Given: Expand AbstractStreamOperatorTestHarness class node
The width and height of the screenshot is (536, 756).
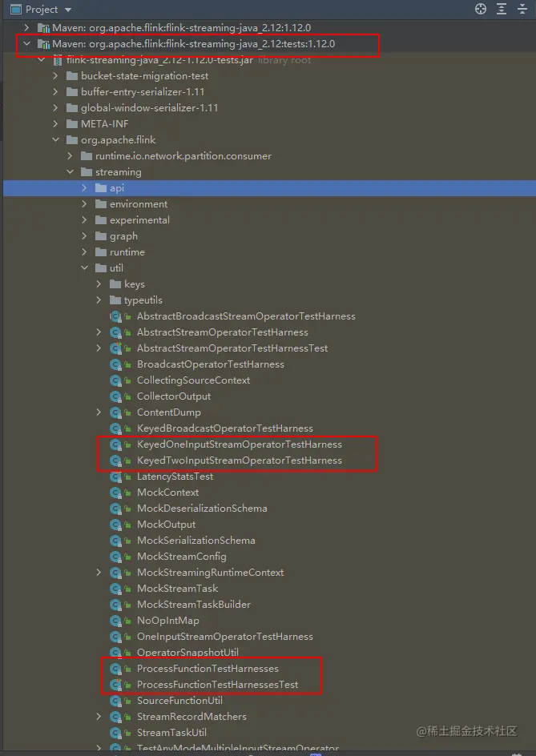Looking at the screenshot, I should (x=99, y=332).
